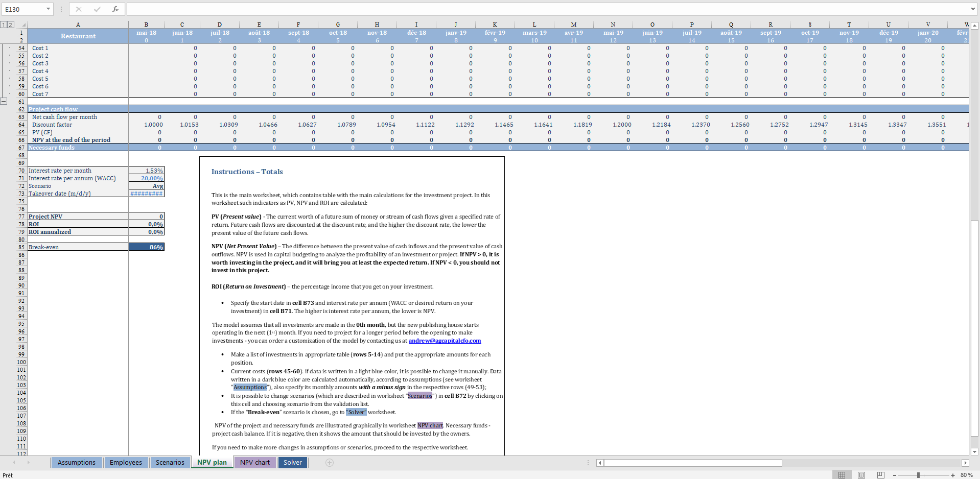Viewport: 980px width, 479px height.
Task: Expand the formula bar with the chevron
Action: 973,9
